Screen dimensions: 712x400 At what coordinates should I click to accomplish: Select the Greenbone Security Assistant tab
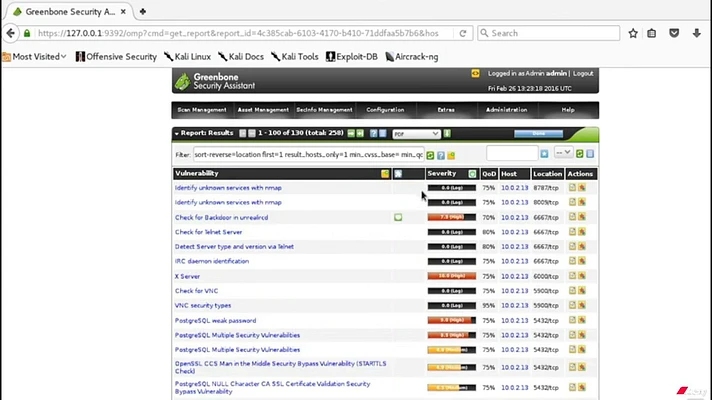click(69, 12)
